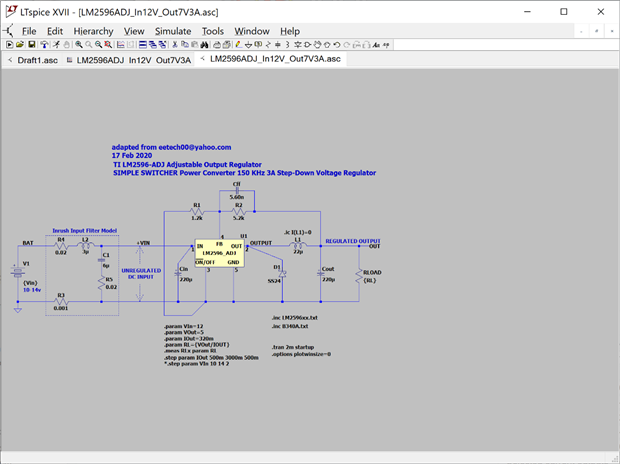Click the V1 battery voltage source symbol

(18, 272)
